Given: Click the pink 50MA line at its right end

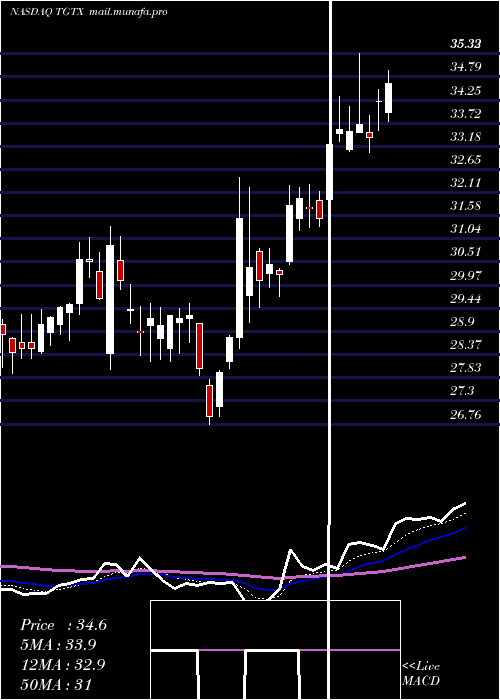Looking at the screenshot, I should (x=463, y=558).
